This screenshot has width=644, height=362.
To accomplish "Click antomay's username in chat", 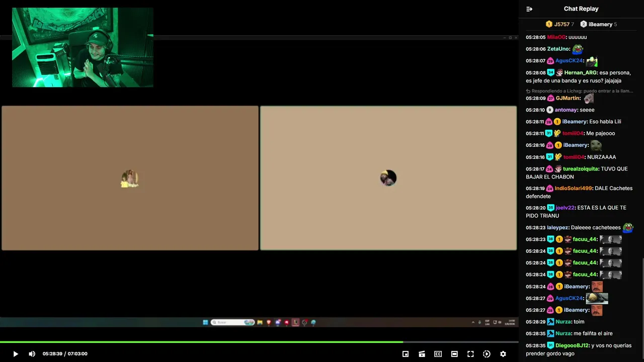I will 566,110.
